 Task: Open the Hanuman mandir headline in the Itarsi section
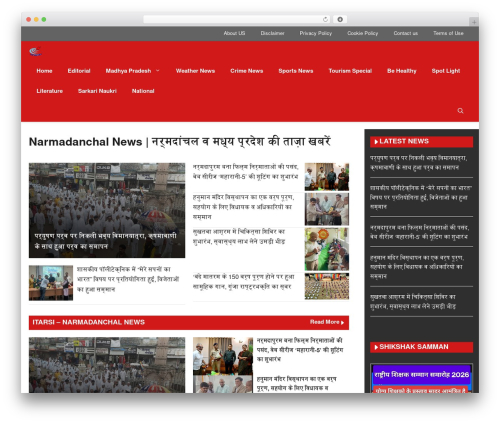pyautogui.click(x=296, y=383)
